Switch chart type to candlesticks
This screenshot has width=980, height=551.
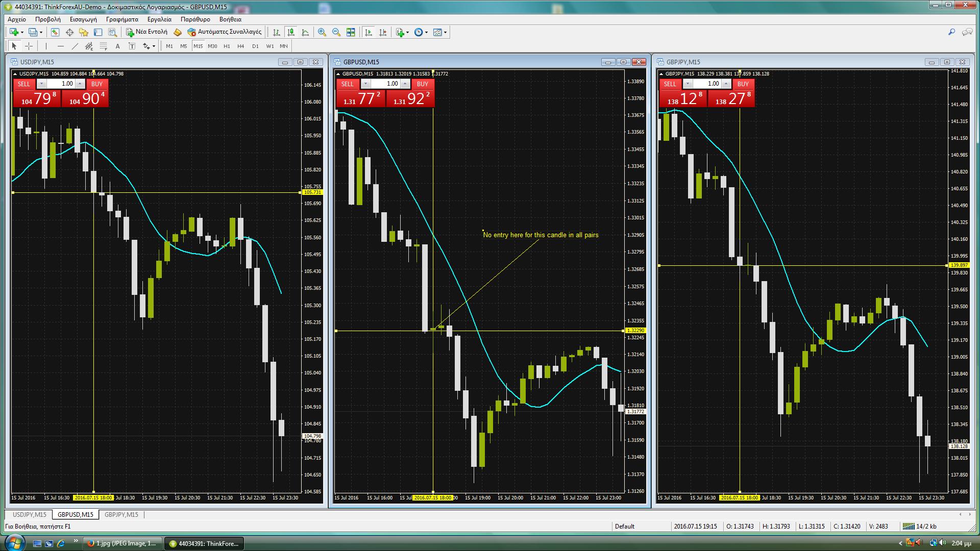coord(291,32)
